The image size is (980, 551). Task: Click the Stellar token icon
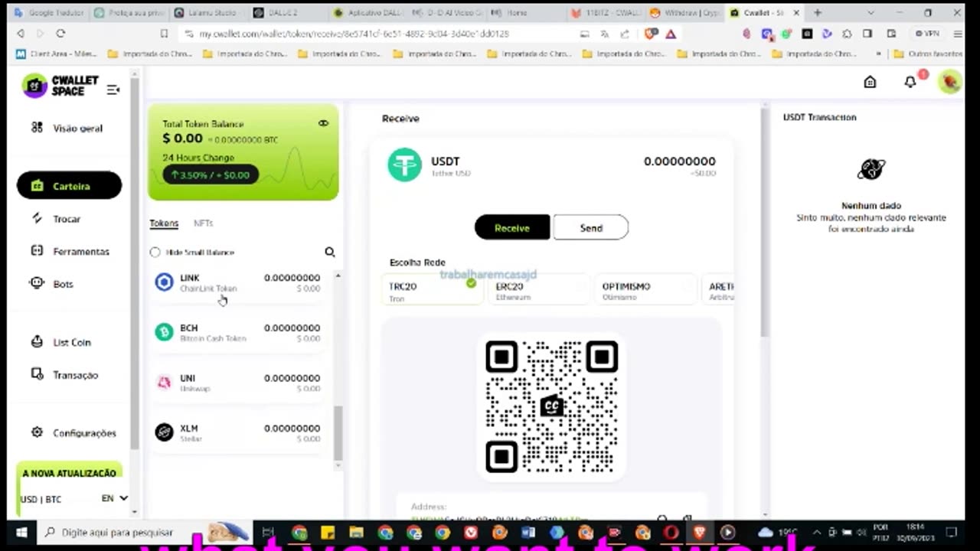[164, 432]
